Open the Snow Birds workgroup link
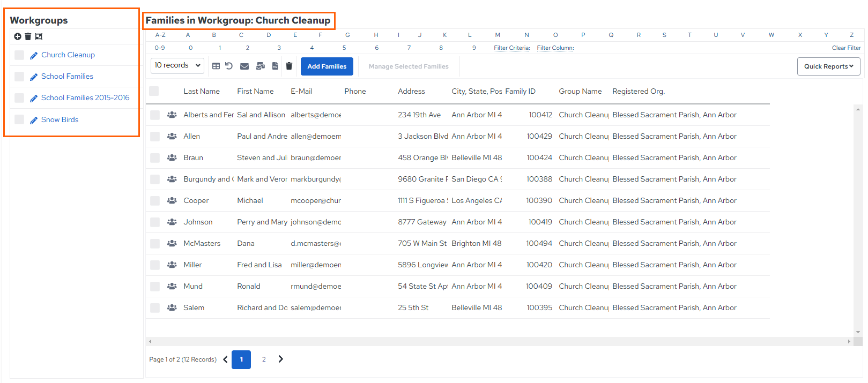 (x=60, y=119)
